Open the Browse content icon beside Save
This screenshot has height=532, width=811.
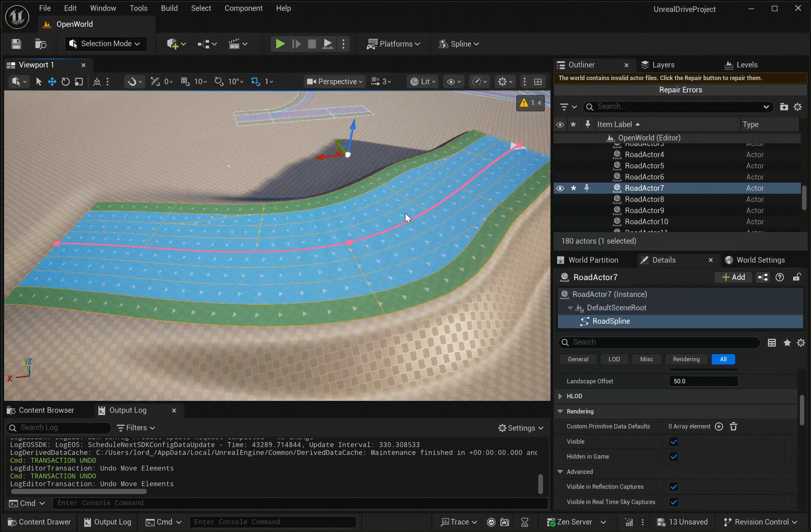point(41,44)
